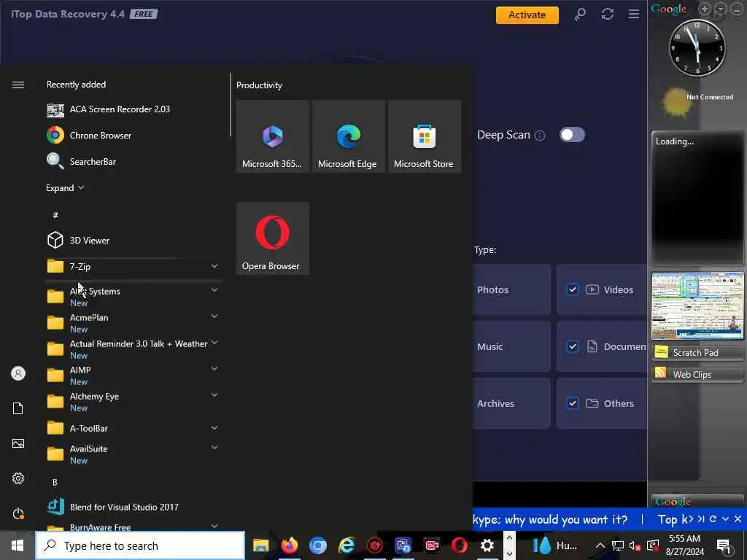The image size is (747, 560).
Task: Launch the Opera Browser tile
Action: click(x=273, y=238)
